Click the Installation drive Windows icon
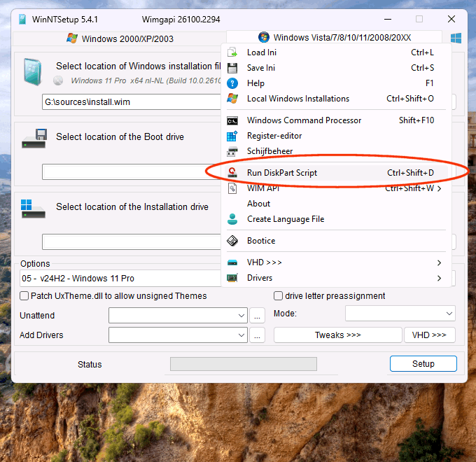This screenshot has width=476, height=462. click(x=33, y=209)
